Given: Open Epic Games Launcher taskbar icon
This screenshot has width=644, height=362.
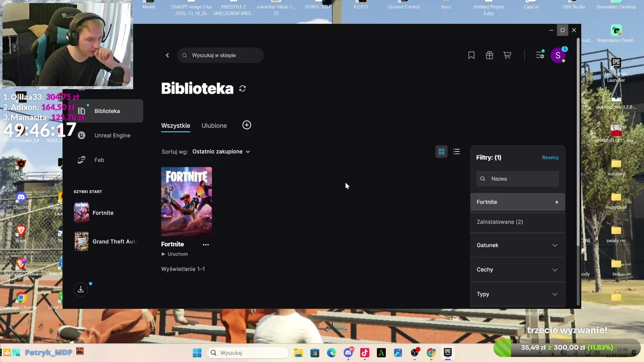Looking at the screenshot, I should point(448,353).
